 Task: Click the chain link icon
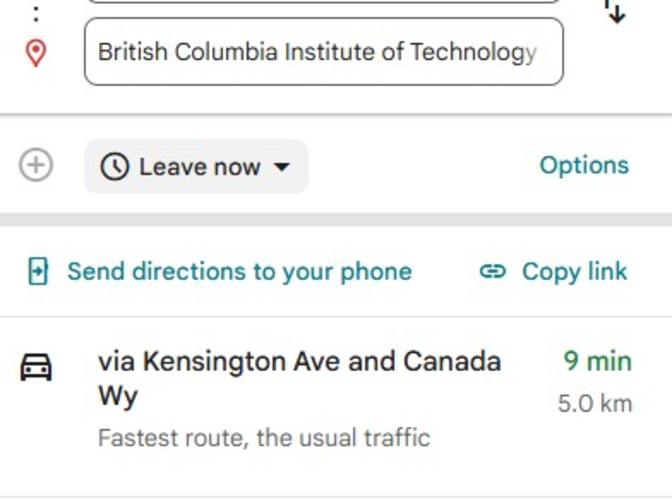click(x=493, y=271)
